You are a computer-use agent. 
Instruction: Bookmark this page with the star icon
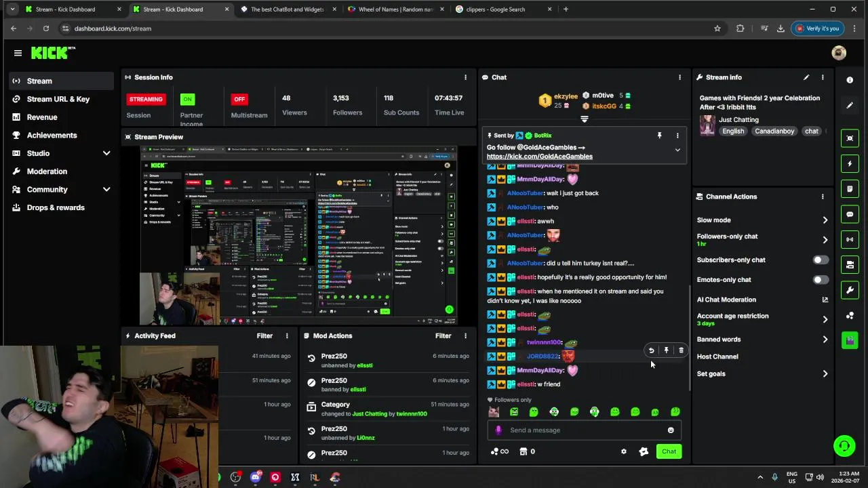[717, 28]
